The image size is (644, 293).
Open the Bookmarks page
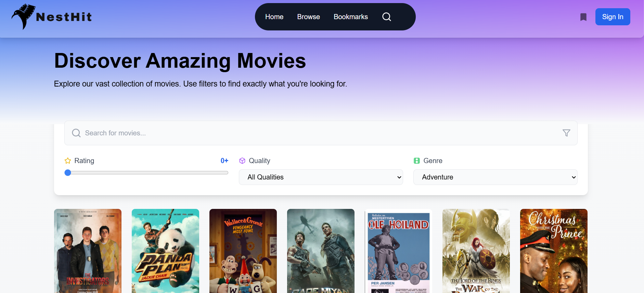(x=351, y=17)
